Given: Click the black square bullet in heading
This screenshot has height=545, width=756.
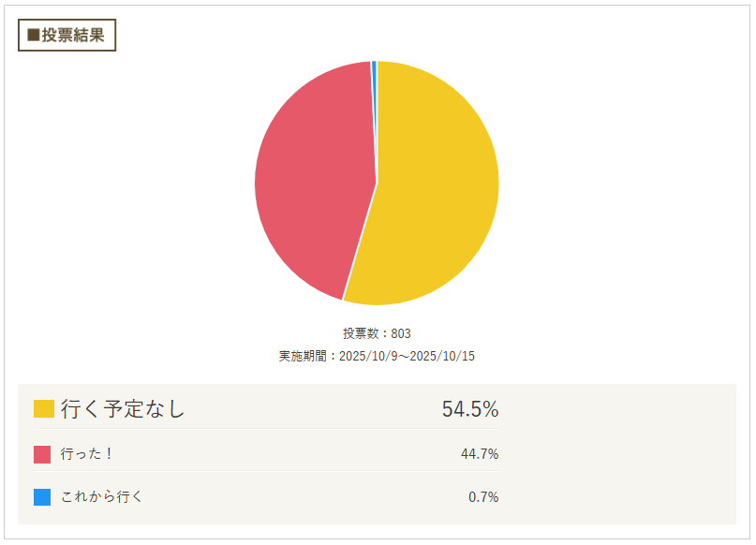Looking at the screenshot, I should (34, 36).
